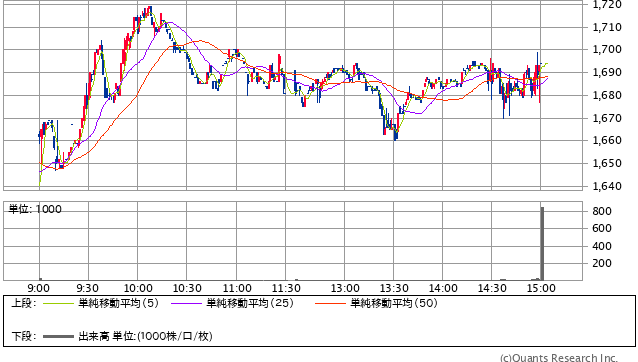Click the 600 volume axis label
This screenshot has height=362, width=638.
click(602, 229)
